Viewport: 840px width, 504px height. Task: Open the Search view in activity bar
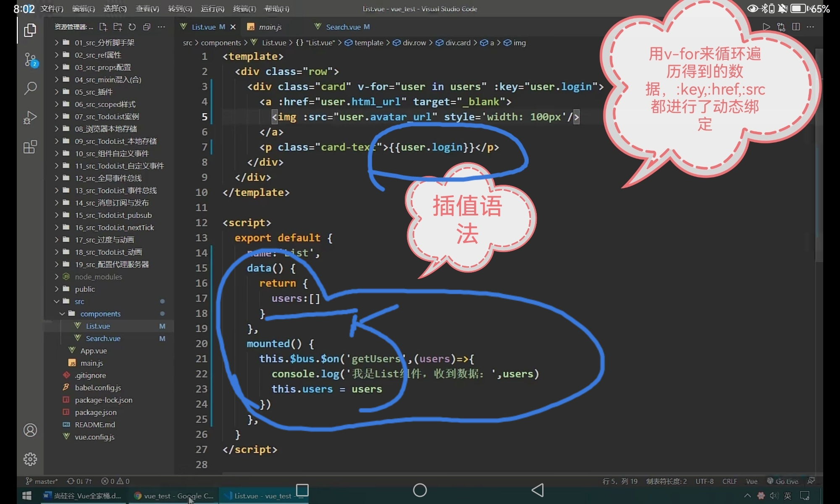pyautogui.click(x=30, y=88)
